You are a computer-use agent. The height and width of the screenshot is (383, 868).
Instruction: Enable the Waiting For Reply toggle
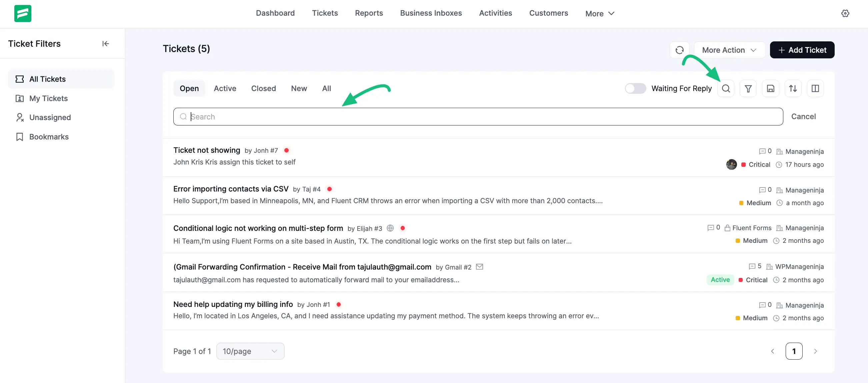635,88
